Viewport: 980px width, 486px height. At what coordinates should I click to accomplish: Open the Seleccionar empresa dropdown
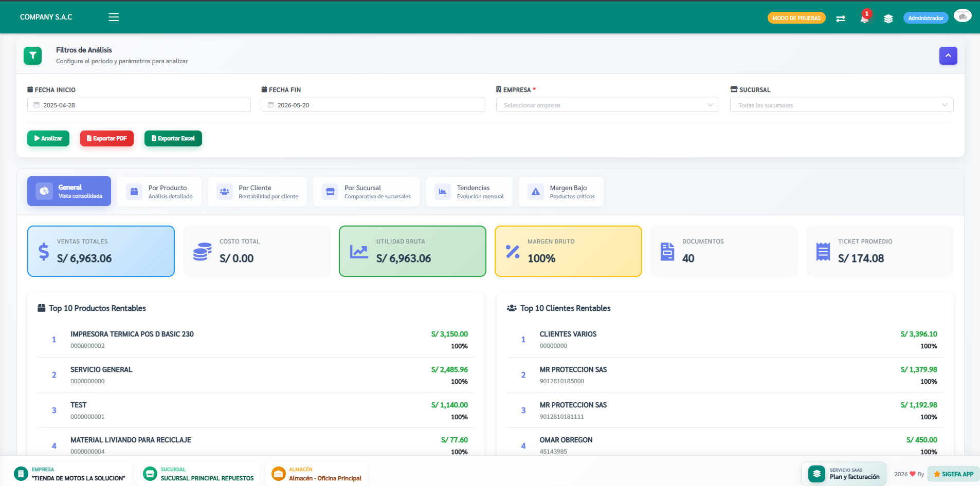pyautogui.click(x=607, y=105)
